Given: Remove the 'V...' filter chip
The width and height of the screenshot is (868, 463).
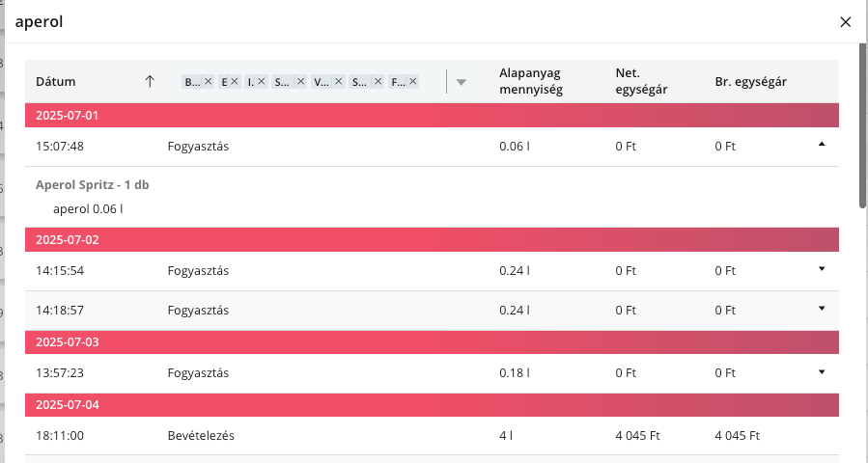Looking at the screenshot, I should coord(338,82).
